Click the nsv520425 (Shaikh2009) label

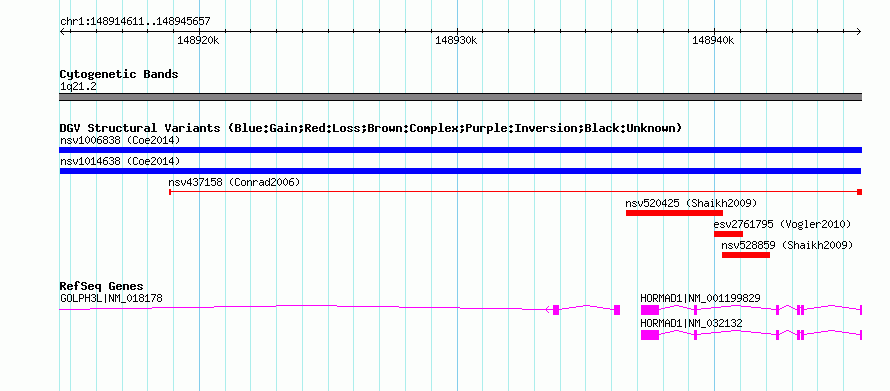(691, 203)
